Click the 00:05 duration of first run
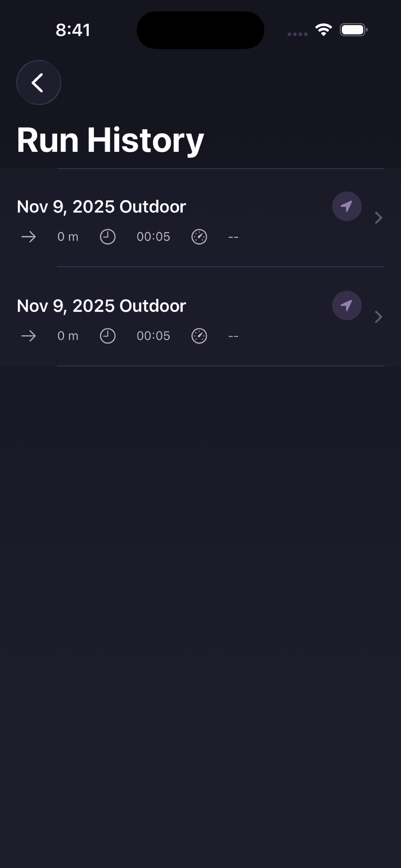Viewport: 401px width, 868px height. [x=153, y=237]
